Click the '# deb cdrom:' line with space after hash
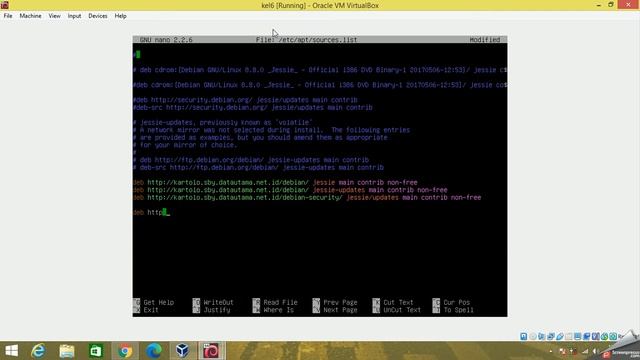640x360 pixels. point(320,70)
